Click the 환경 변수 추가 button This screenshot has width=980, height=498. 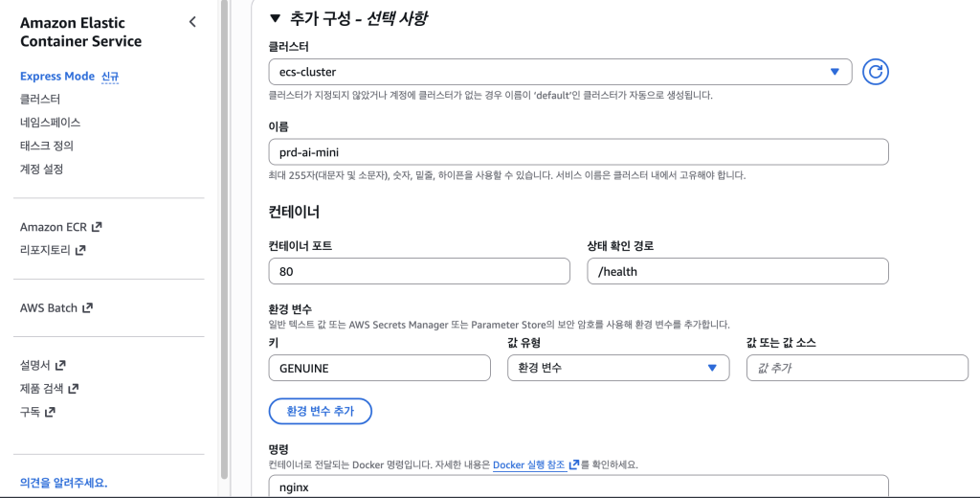point(321,411)
